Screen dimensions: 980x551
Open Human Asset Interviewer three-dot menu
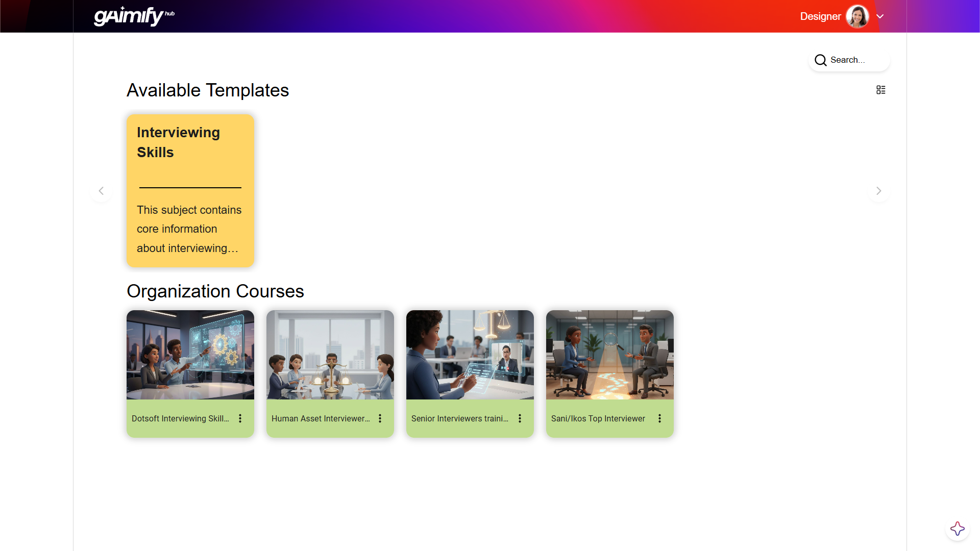tap(380, 418)
